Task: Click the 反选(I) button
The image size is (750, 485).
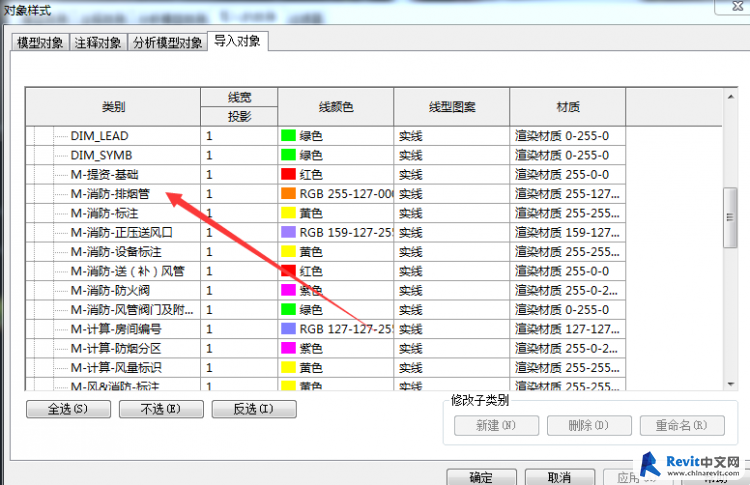Action: [x=254, y=409]
